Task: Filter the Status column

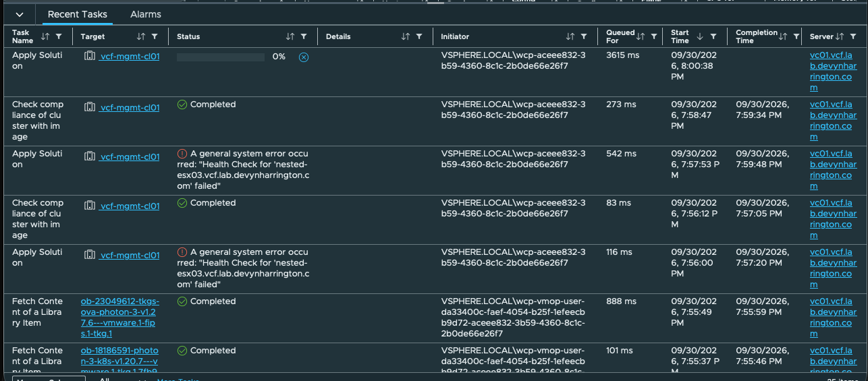Action: tap(304, 36)
